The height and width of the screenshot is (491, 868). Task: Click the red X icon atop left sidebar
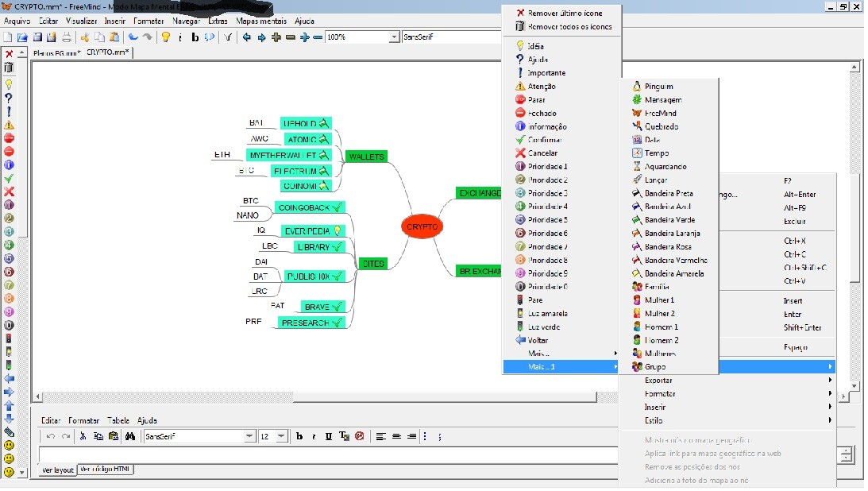click(9, 54)
